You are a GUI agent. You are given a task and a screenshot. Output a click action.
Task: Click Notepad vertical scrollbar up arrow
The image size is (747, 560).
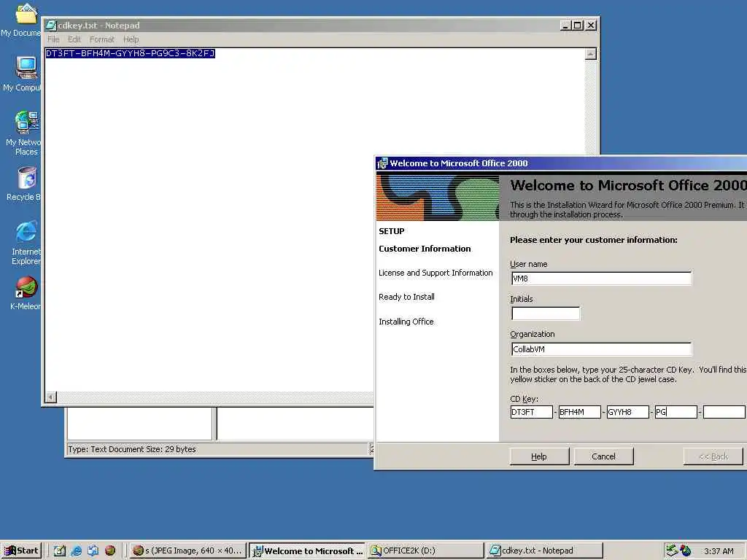pos(591,54)
